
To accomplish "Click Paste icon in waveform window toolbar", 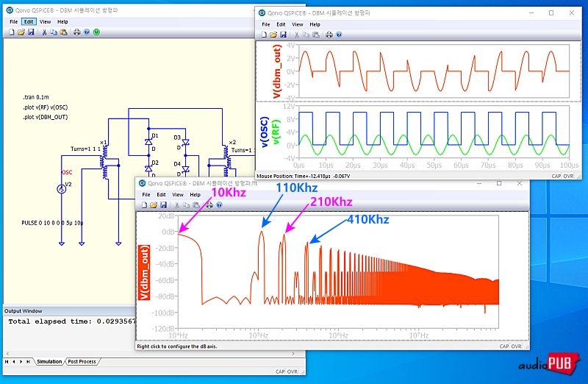I will (316, 35).
